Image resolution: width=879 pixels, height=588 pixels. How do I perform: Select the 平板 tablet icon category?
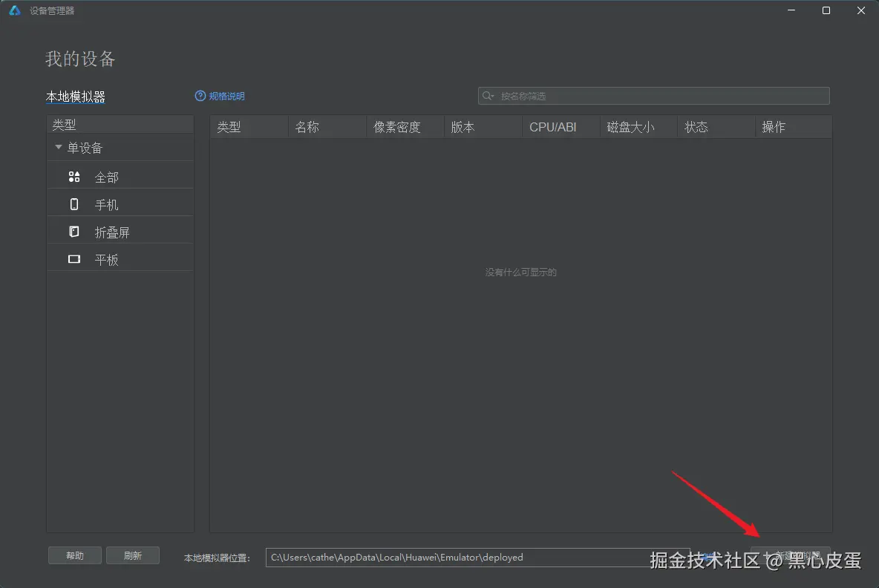(74, 259)
